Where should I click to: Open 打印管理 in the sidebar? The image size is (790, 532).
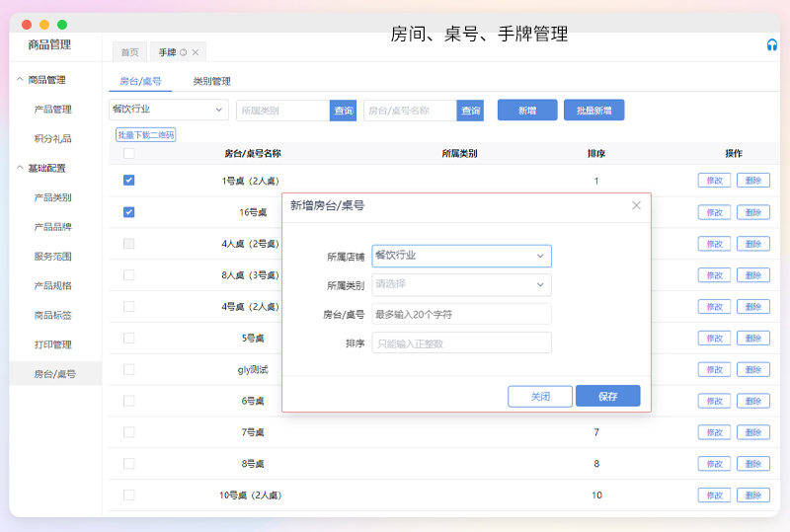pyautogui.click(x=52, y=344)
